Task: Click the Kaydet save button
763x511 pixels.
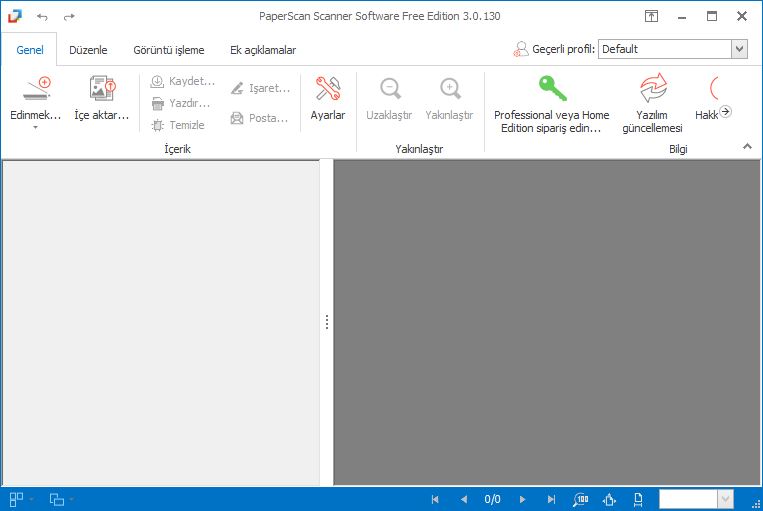Action: (182, 81)
